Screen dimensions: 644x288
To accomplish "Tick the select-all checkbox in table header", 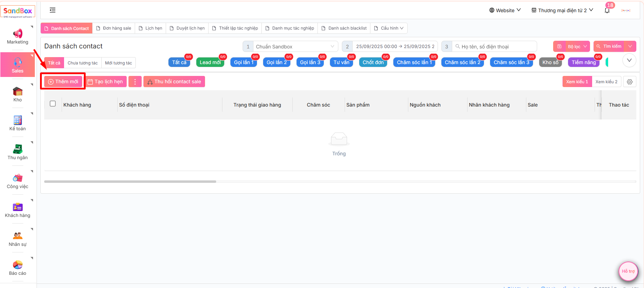I will pyautogui.click(x=53, y=104).
